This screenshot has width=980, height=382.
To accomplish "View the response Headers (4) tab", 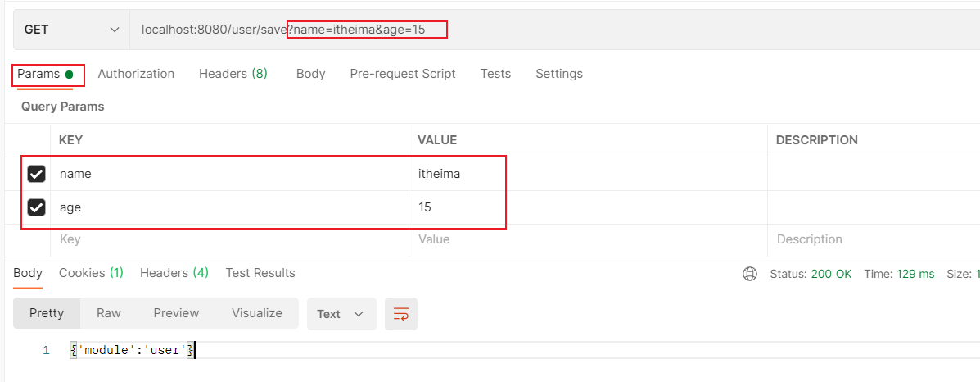I will tap(174, 273).
